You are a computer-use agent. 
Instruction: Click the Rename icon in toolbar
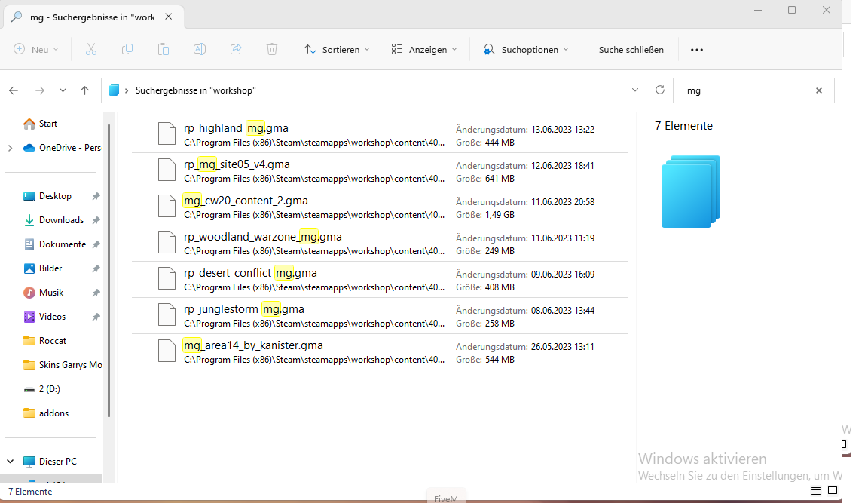click(x=199, y=49)
